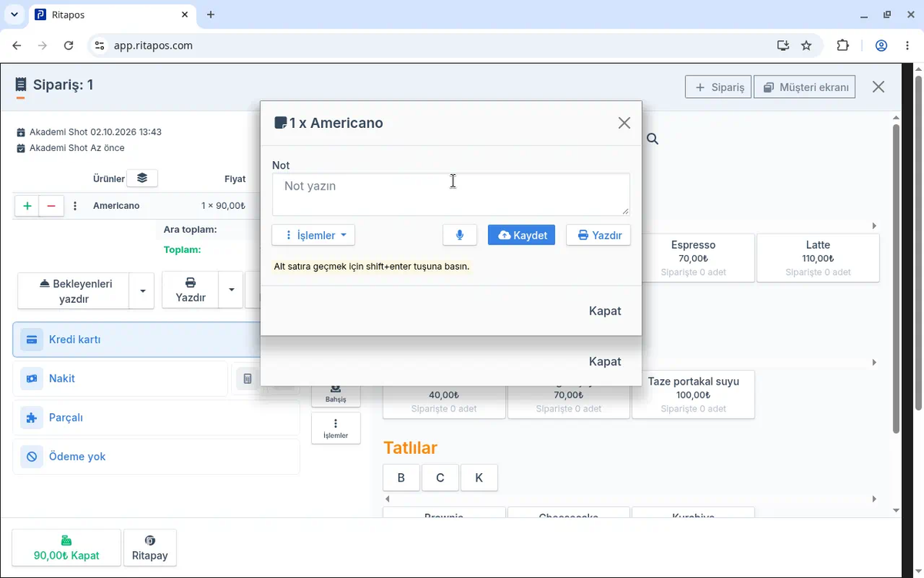Click inside the Not yazın text field
Screen dimensions: 924x578
point(450,193)
